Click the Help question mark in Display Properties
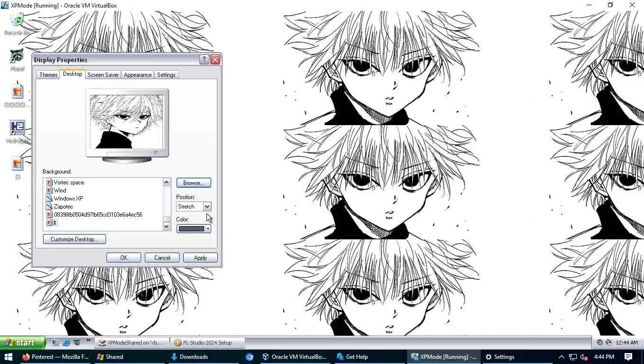The height and width of the screenshot is (364, 644). point(204,59)
